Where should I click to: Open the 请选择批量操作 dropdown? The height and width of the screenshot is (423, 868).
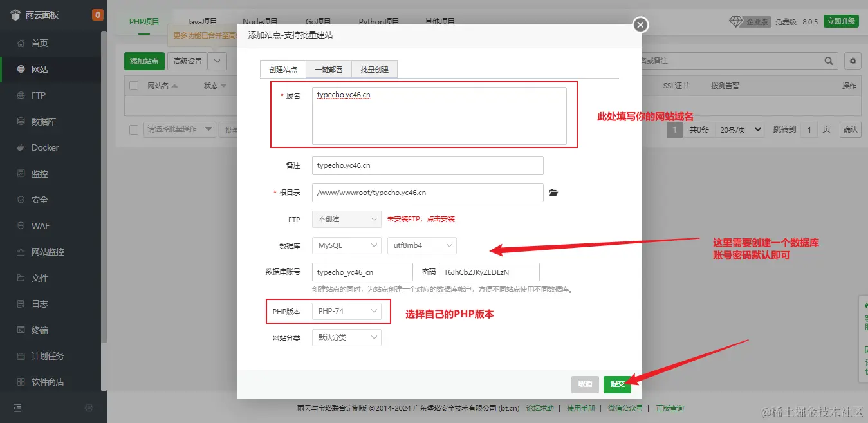[180, 129]
